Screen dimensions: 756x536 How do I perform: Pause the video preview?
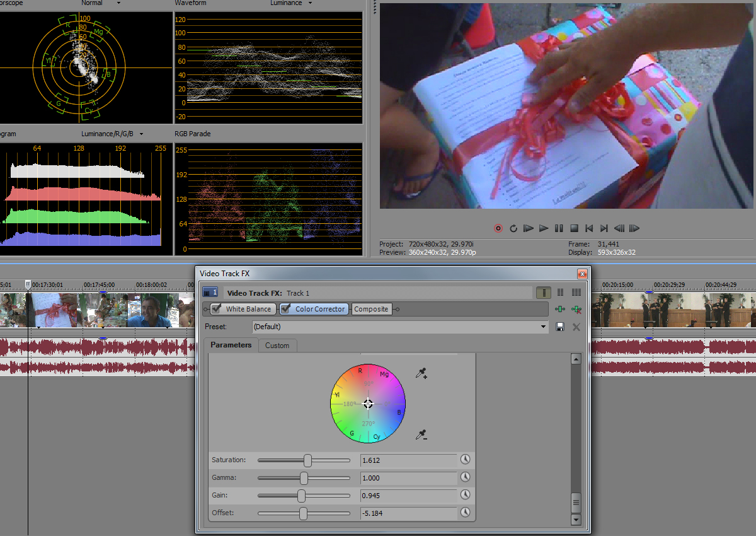[x=559, y=228]
